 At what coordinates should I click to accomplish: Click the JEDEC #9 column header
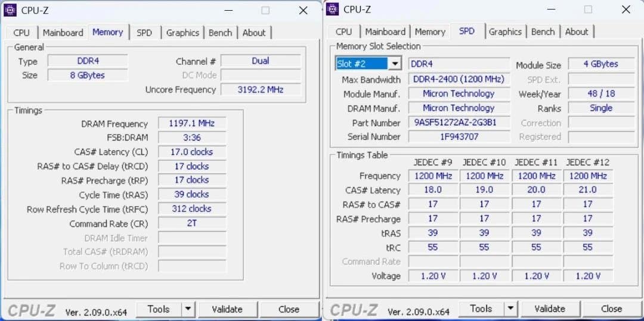(433, 163)
